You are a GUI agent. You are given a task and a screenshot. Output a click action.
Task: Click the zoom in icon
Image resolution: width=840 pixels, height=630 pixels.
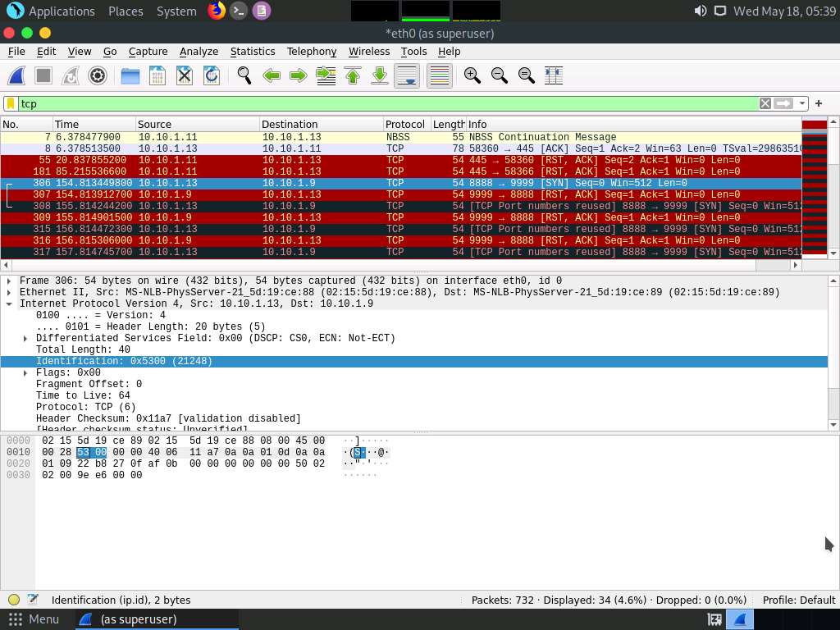click(472, 75)
